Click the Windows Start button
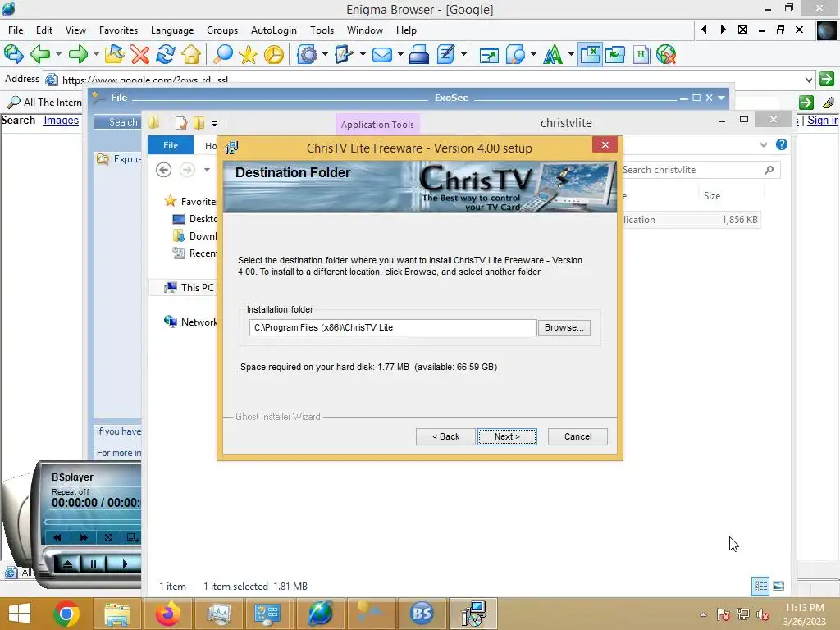This screenshot has width=840, height=630. click(20, 614)
